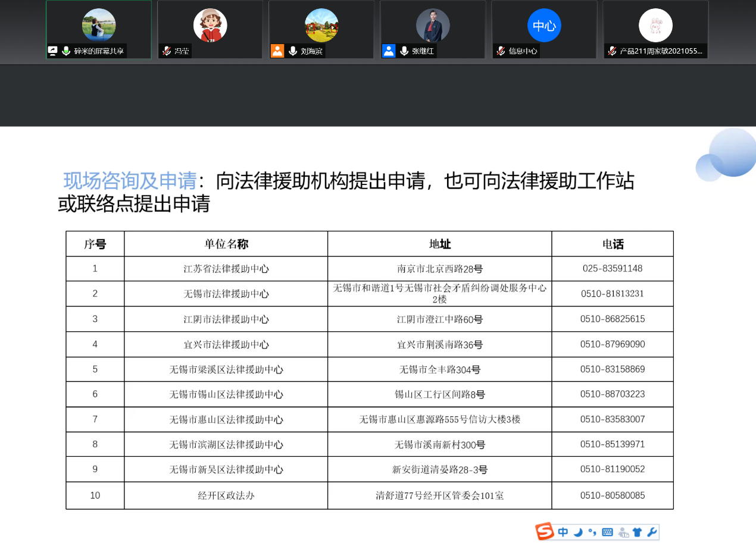Toggle Chinese punctuation mode in Sogou toolbar

tap(592, 532)
